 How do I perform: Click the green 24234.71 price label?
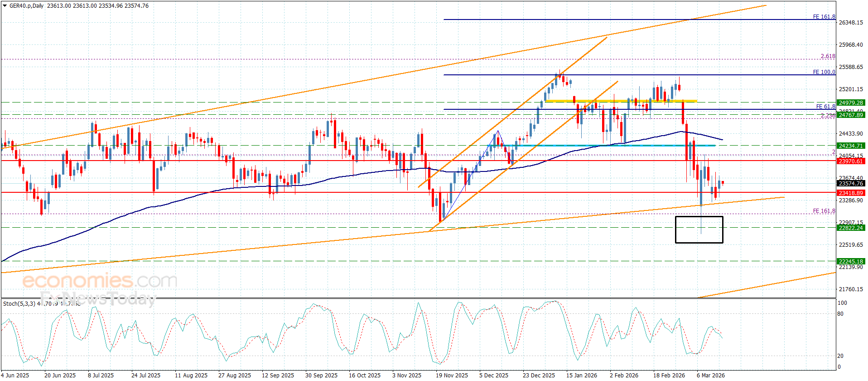(850, 146)
